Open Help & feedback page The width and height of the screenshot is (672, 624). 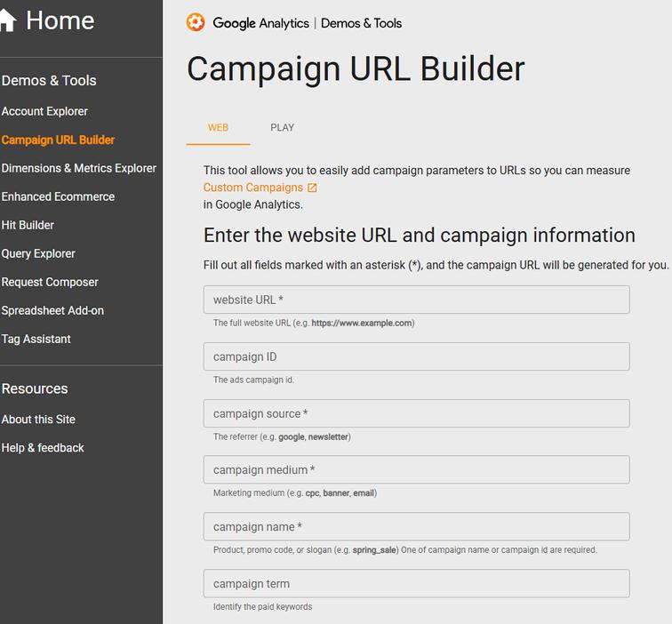(43, 448)
